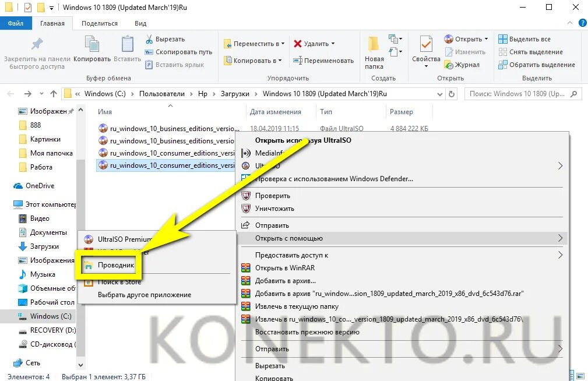Click Invert selection (Обратить выделение)

coord(537,65)
